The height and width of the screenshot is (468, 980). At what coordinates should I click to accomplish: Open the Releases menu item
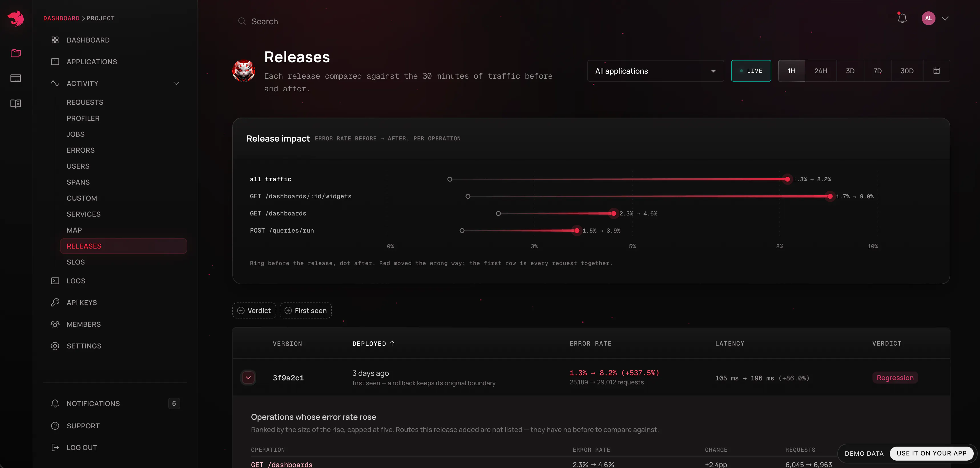pos(123,246)
